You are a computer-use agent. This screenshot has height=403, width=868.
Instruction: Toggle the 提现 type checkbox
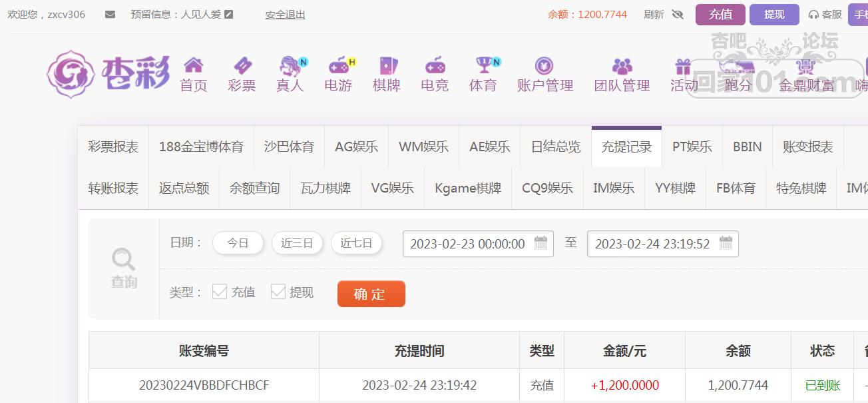tap(278, 291)
